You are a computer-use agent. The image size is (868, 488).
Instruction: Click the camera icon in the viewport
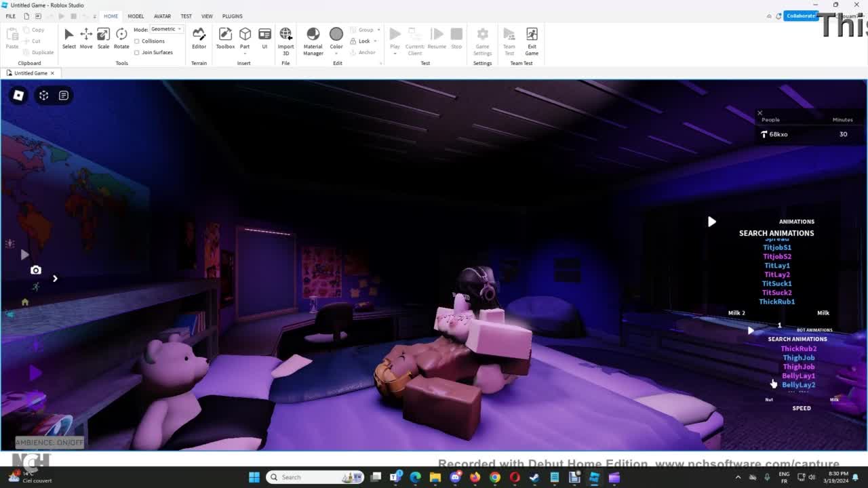coord(36,270)
